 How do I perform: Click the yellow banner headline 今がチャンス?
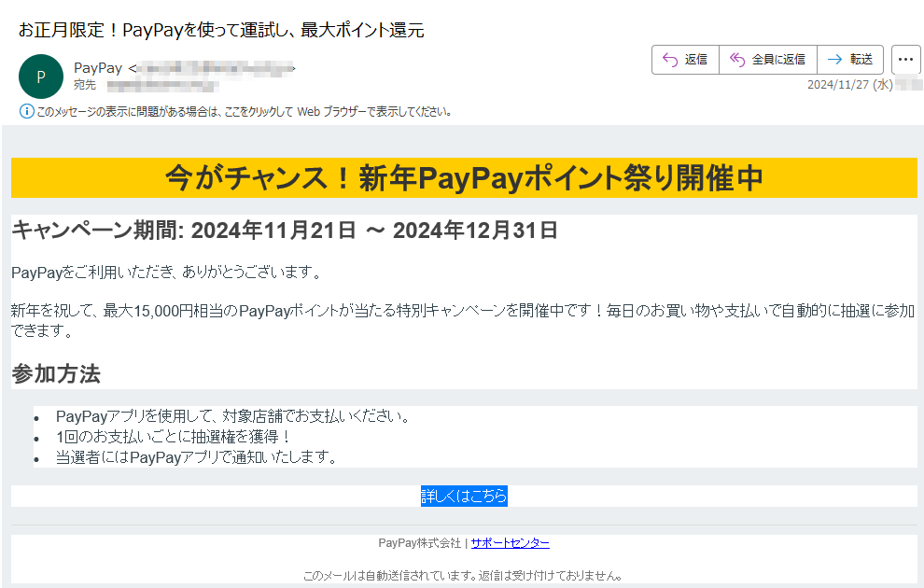pos(464,178)
